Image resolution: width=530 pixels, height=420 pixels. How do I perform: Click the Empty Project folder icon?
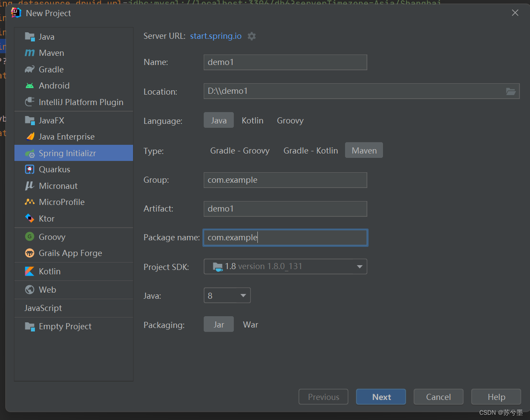(30, 326)
